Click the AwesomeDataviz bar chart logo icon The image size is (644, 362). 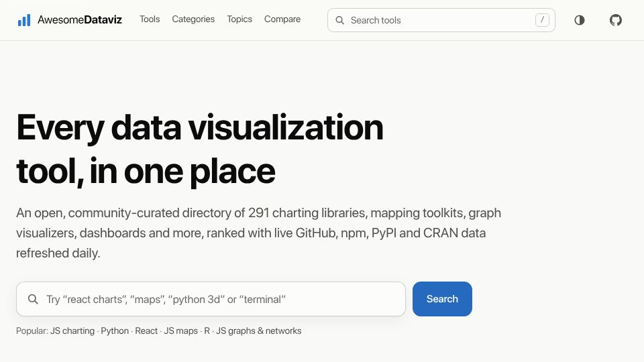tap(24, 20)
